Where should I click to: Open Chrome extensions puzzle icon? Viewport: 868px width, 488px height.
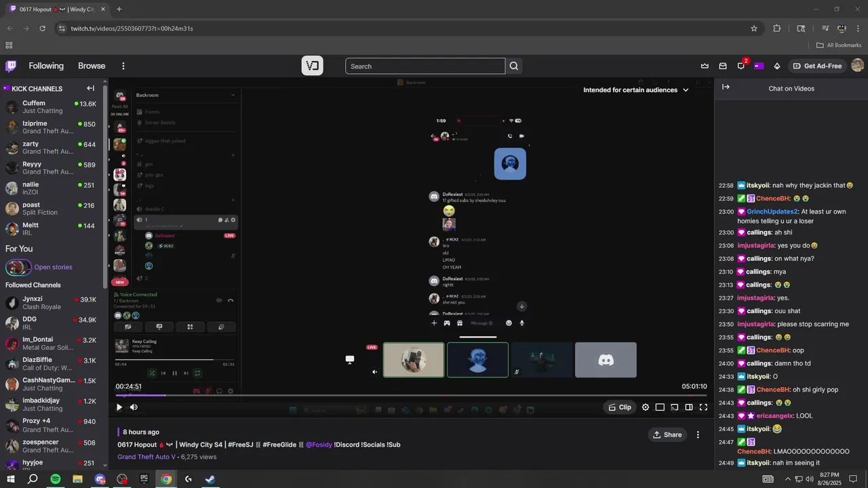pos(777,28)
